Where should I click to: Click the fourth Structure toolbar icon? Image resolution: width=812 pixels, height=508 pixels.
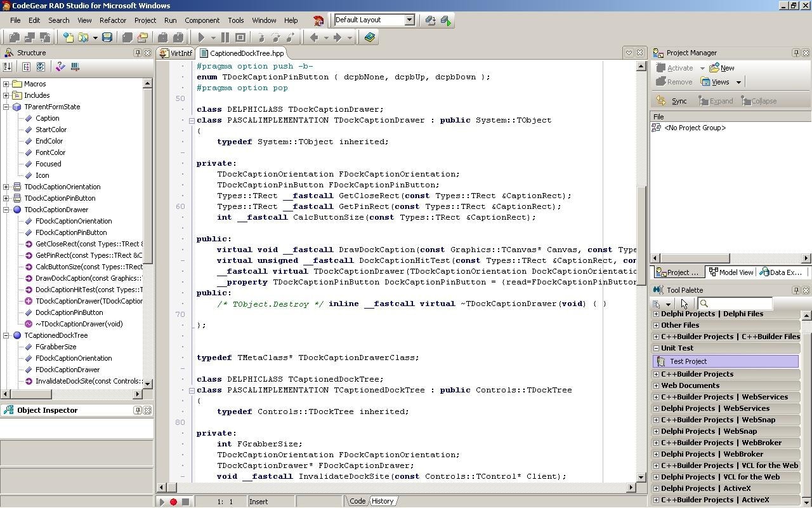pyautogui.click(x=60, y=67)
